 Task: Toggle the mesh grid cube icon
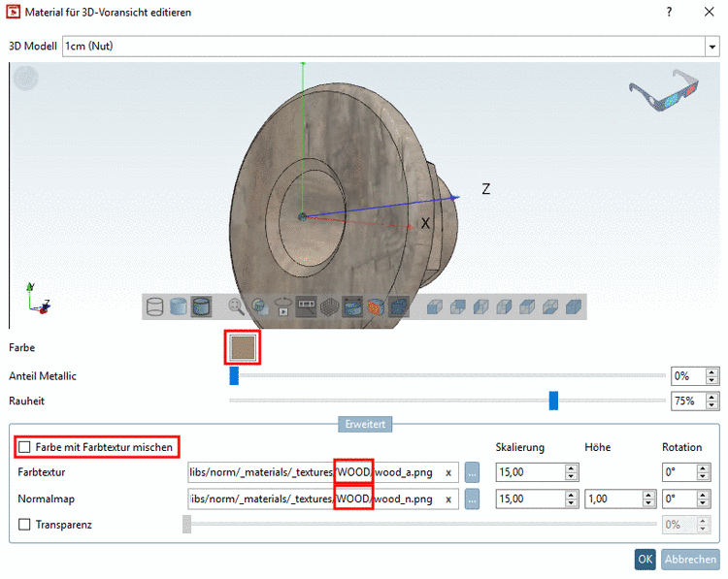pos(330,306)
